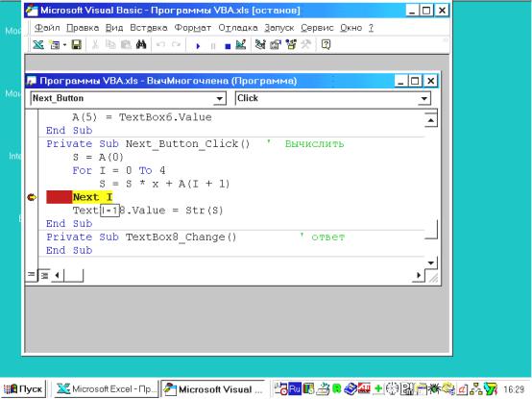Open the Properties Window icon

tap(276, 44)
